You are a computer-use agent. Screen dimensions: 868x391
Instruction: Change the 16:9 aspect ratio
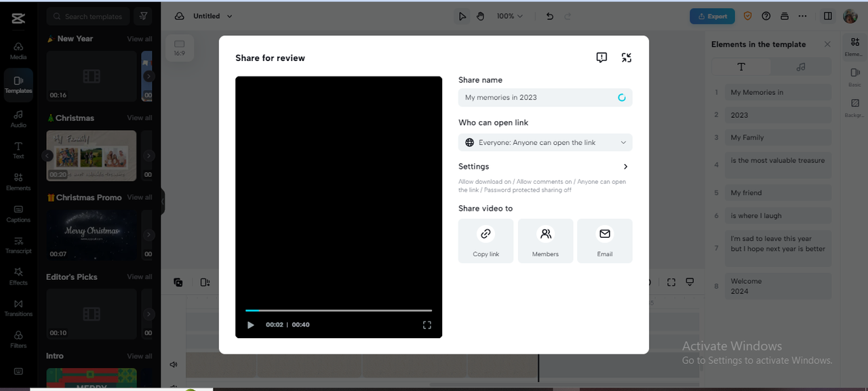point(179,47)
